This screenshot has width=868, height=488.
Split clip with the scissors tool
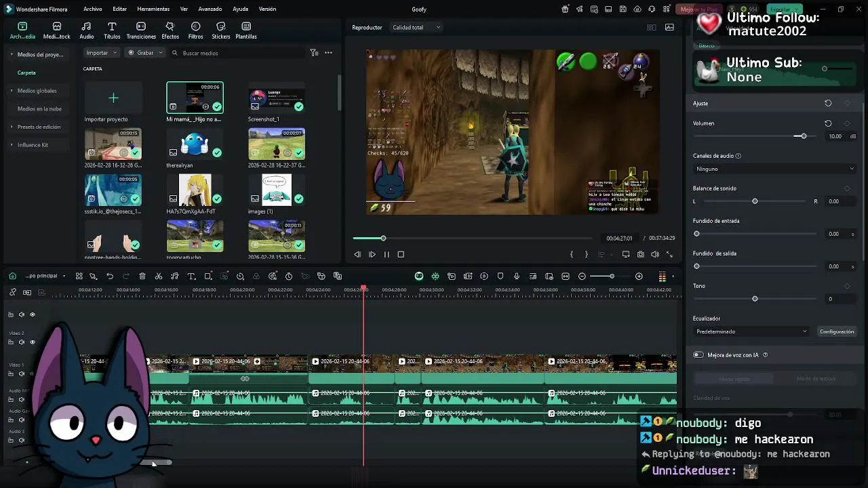pyautogui.click(x=159, y=277)
